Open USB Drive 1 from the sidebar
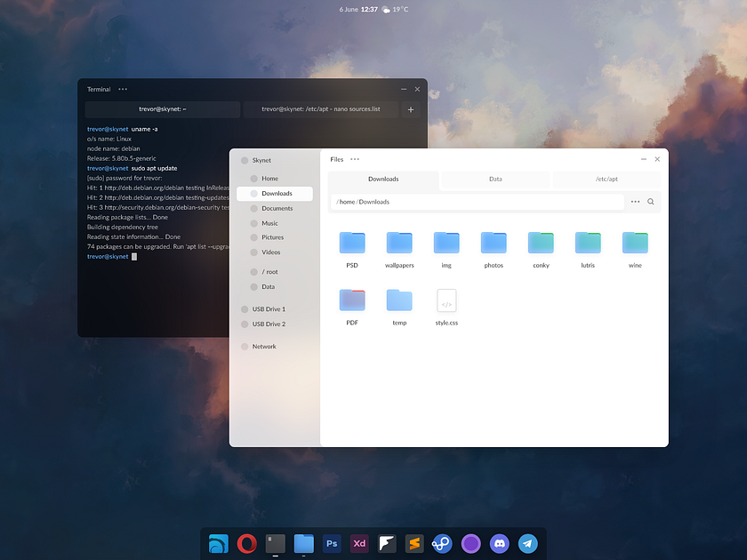 pyautogui.click(x=267, y=308)
